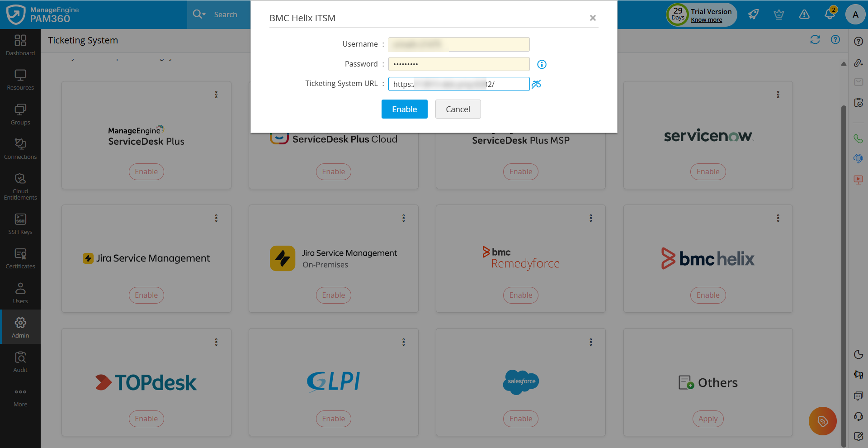
Task: Enable ServiceDesk Plus Cloud integration
Action: [x=334, y=172]
